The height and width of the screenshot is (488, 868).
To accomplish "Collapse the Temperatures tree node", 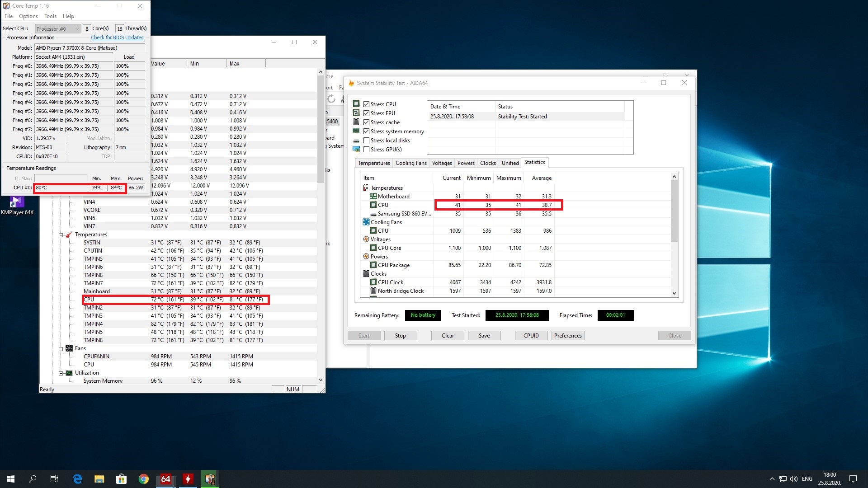I will pos(61,235).
